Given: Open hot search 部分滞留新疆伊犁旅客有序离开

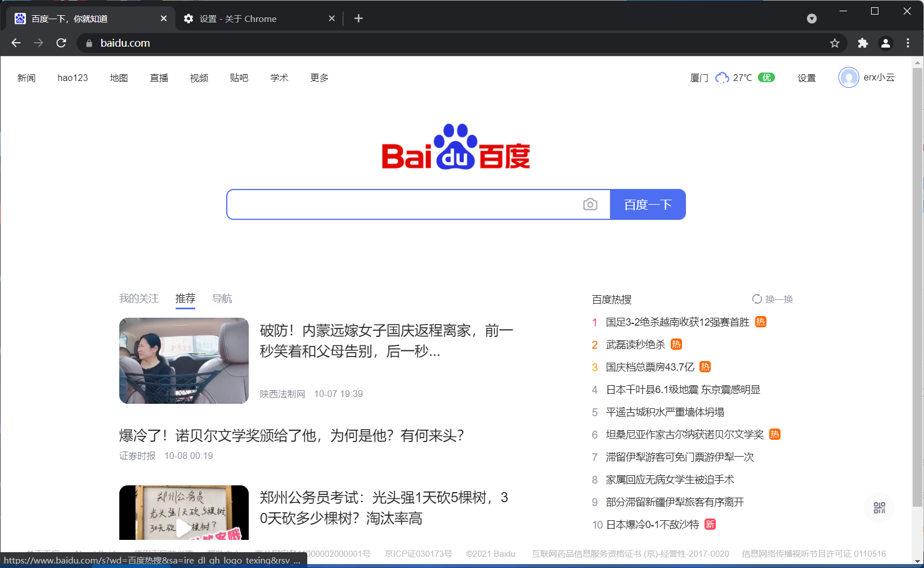Looking at the screenshot, I should click(x=675, y=502).
